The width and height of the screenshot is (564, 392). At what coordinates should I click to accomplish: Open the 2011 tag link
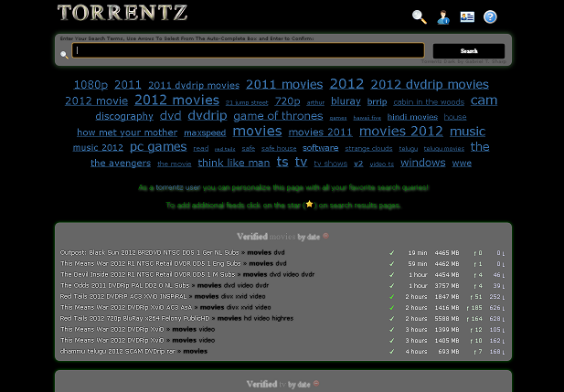pos(128,85)
